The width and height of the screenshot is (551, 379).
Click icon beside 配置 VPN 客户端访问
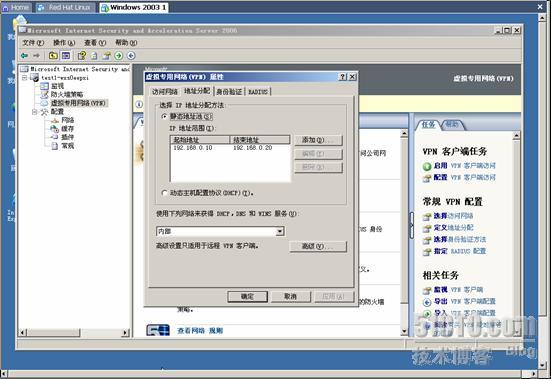point(427,178)
